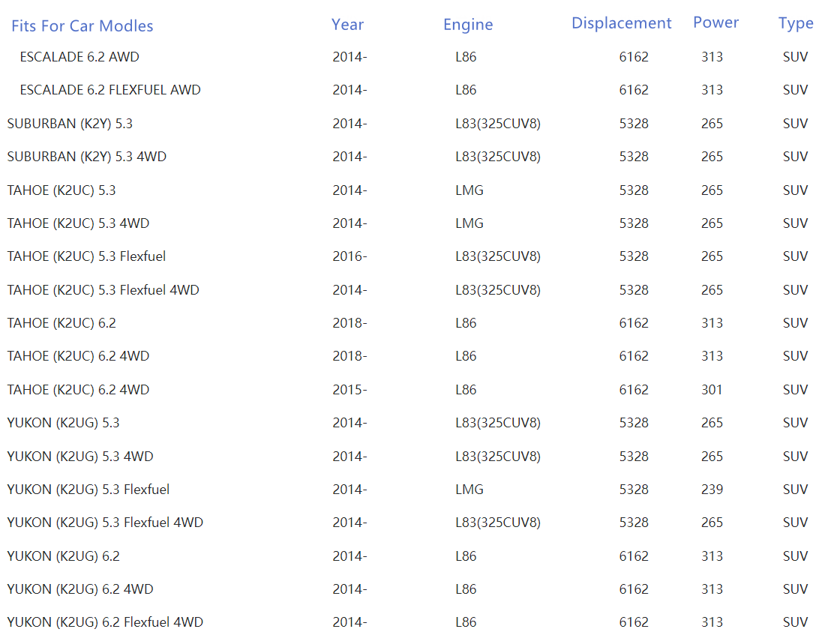Viewport: 834px width, 644px height.
Task: Select the TAHOE (K2UC) 6.2 model without 4WD
Action: click(61, 323)
